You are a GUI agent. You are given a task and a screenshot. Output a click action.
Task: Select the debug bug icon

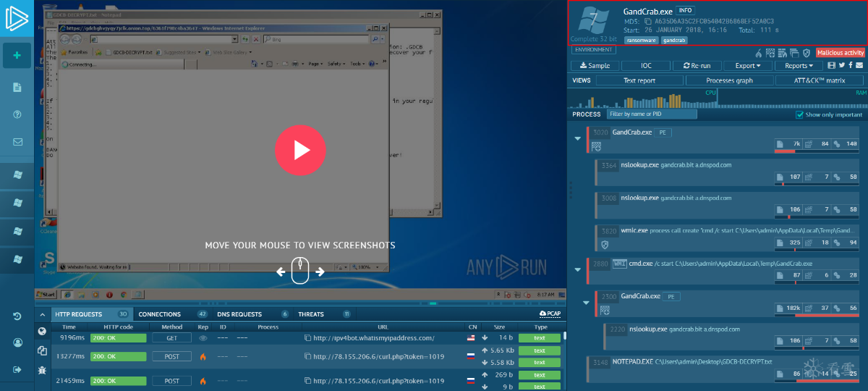coord(42,370)
